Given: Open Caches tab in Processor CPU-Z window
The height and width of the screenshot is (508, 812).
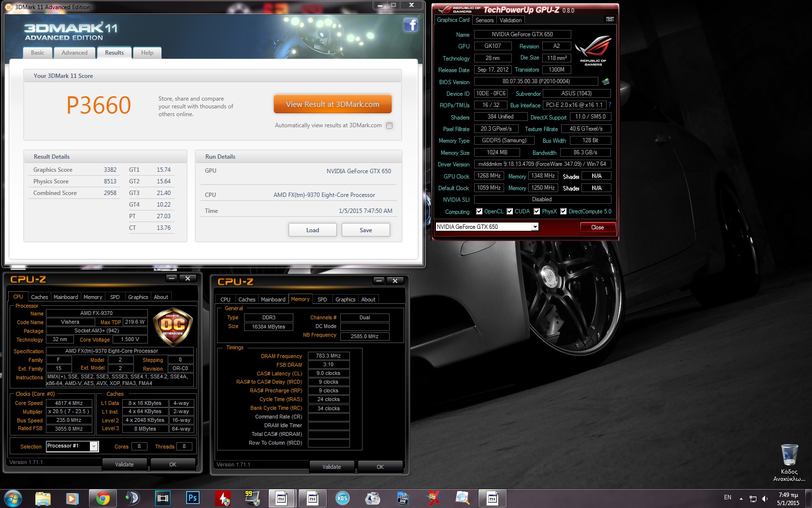Looking at the screenshot, I should coord(39,297).
